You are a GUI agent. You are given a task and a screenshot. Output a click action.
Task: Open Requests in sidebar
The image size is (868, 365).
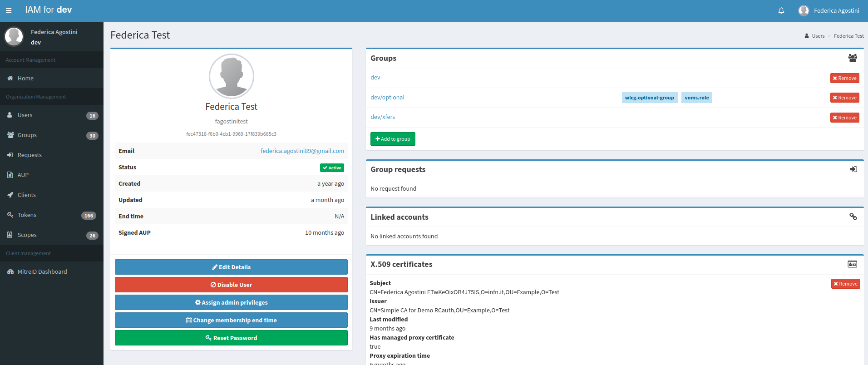tap(52, 155)
